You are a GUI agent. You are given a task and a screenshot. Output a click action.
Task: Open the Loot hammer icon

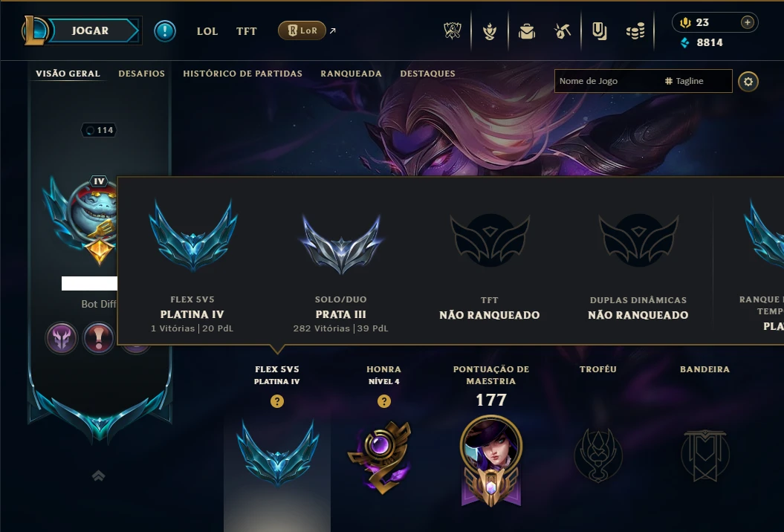click(x=563, y=31)
